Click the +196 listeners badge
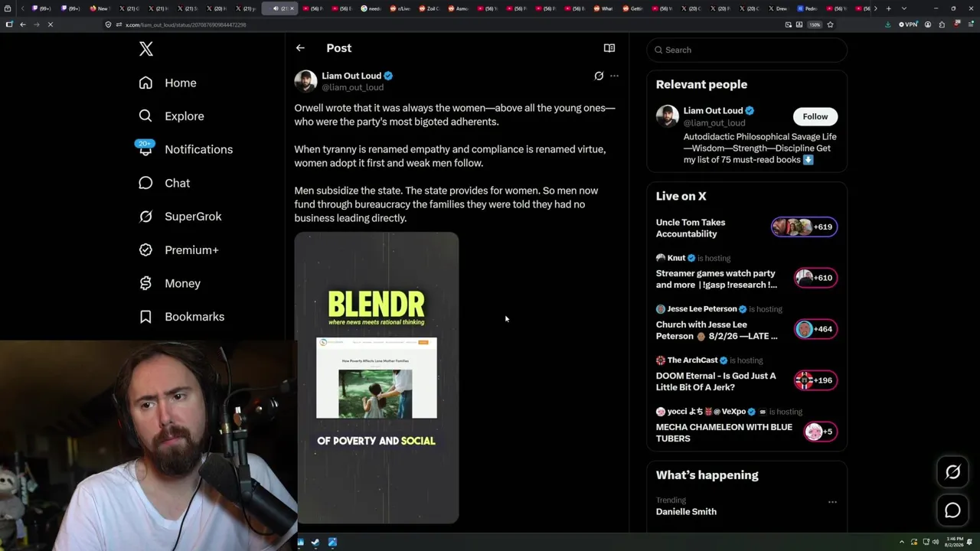Viewport: 980px width, 551px height. [x=816, y=380]
